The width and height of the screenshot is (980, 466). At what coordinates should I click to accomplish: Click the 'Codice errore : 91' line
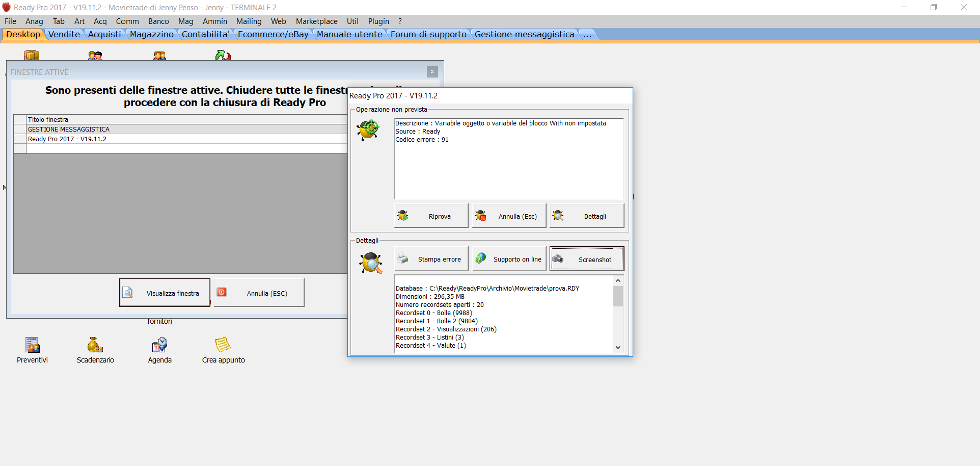(422, 139)
